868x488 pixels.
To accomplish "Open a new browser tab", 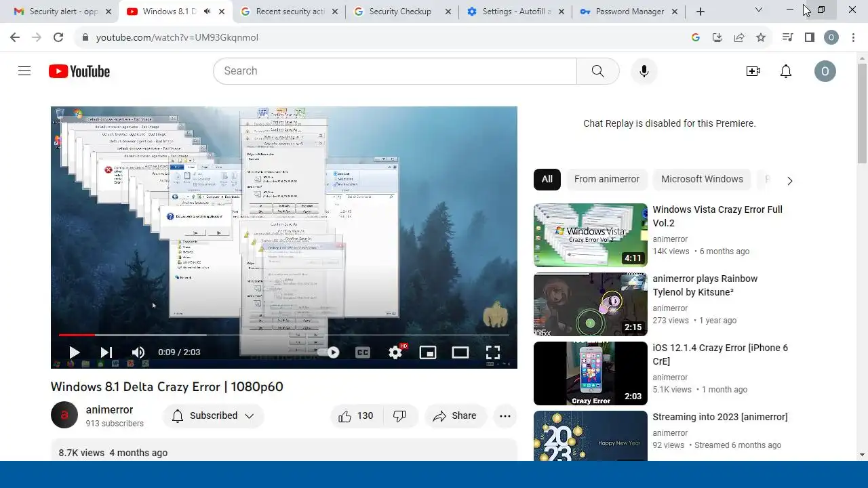I will pyautogui.click(x=701, y=12).
